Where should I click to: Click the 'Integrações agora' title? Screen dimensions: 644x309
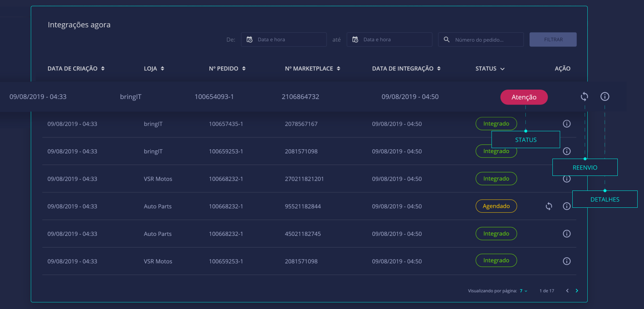click(x=79, y=25)
